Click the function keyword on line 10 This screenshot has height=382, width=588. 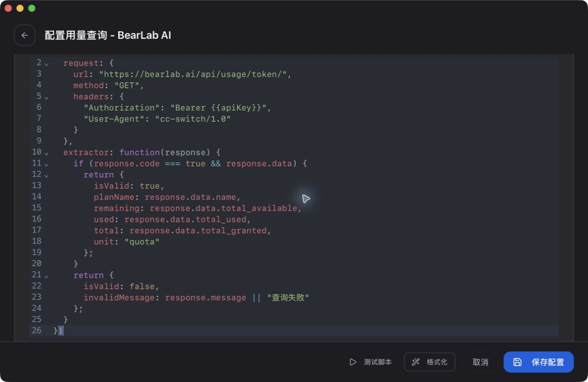point(139,152)
